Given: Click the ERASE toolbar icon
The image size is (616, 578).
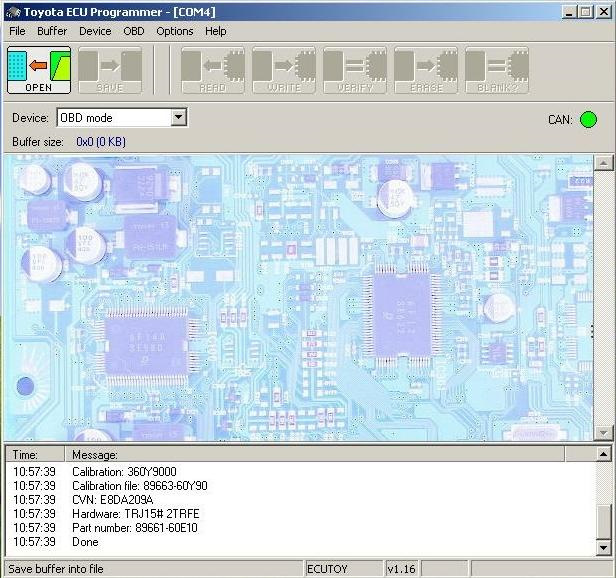Looking at the screenshot, I should tap(426, 70).
